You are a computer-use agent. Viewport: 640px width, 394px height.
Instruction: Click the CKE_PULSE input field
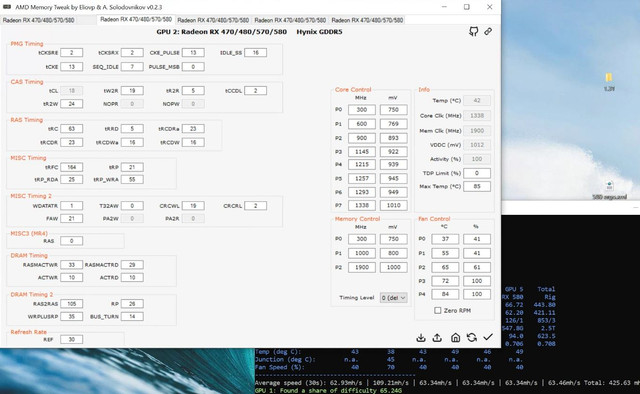point(193,53)
